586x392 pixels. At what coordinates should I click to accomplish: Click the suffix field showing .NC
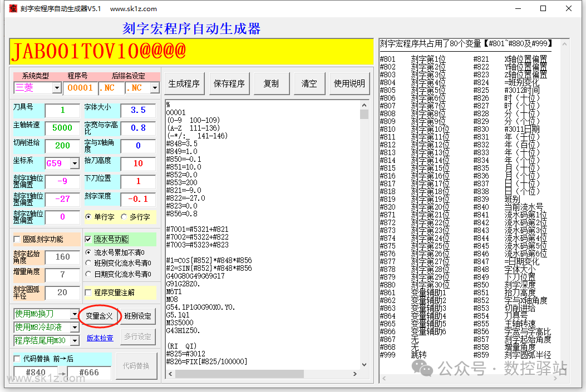coord(111,88)
